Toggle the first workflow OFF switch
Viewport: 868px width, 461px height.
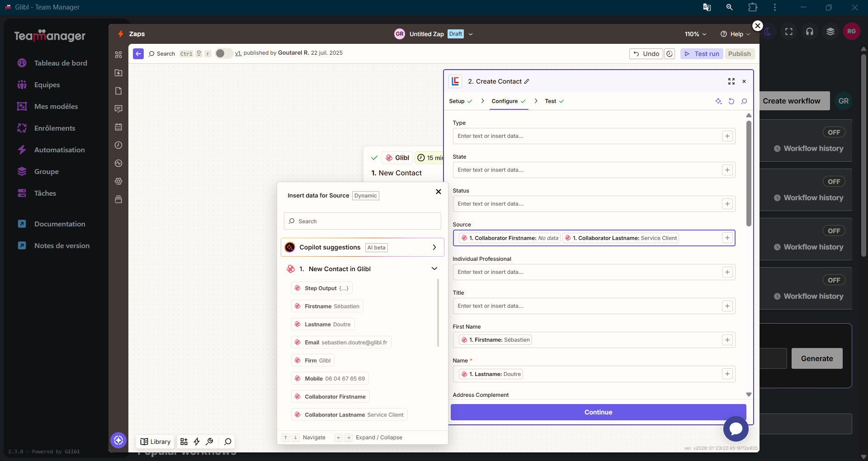click(x=834, y=132)
